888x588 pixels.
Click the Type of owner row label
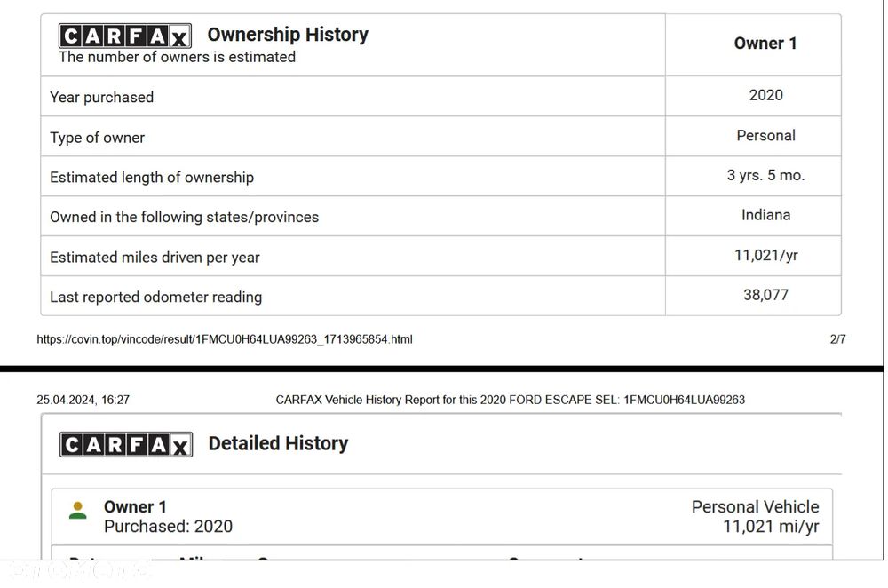point(97,138)
